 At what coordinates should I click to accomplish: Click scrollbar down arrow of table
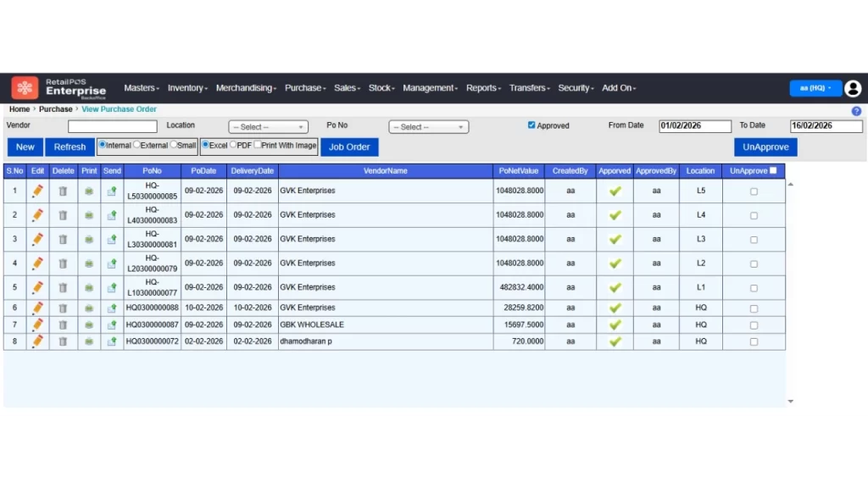tap(791, 402)
